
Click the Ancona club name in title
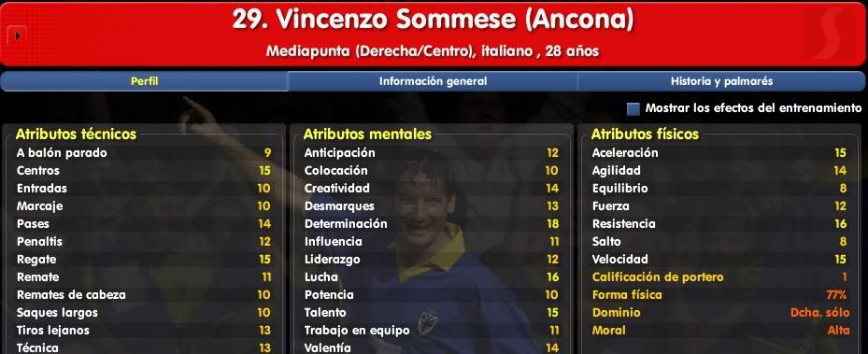pyautogui.click(x=578, y=20)
